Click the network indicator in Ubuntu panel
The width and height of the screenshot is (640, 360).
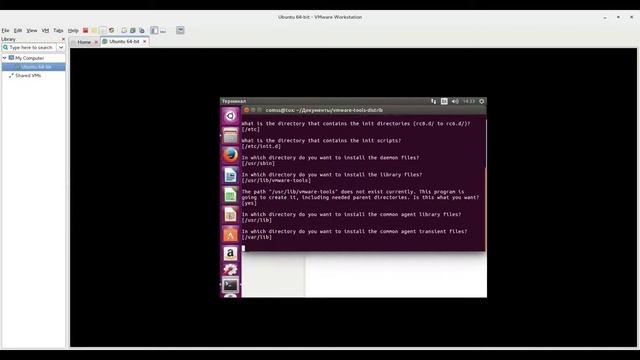tap(433, 101)
